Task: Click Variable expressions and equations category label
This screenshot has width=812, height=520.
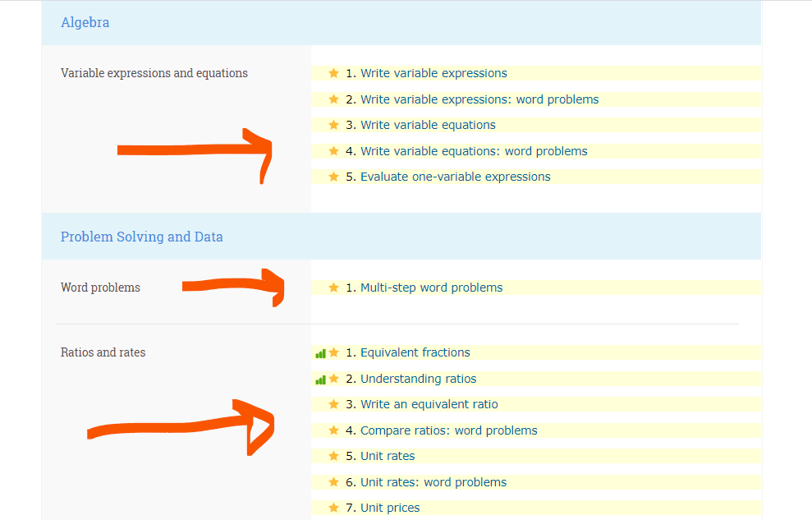Action: [x=154, y=73]
